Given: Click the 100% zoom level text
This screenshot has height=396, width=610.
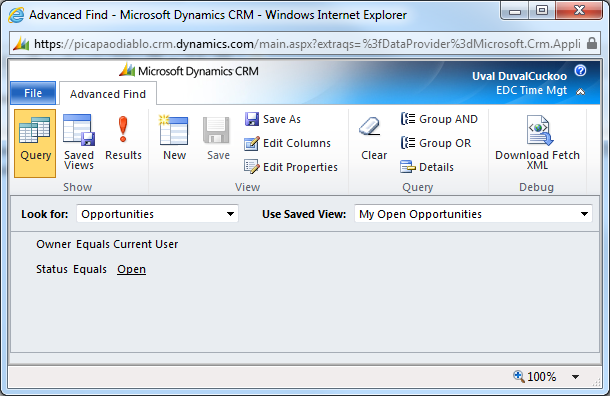Looking at the screenshot, I should 542,377.
